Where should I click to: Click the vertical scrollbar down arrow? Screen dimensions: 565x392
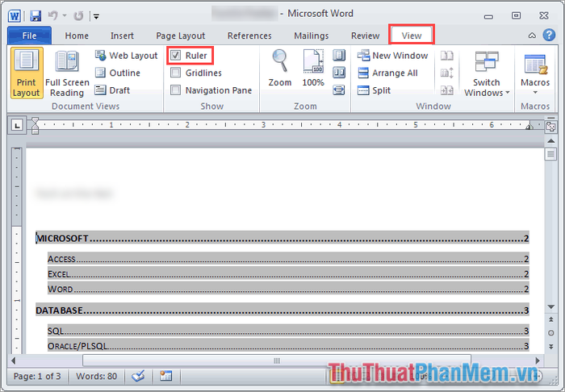pyautogui.click(x=551, y=307)
